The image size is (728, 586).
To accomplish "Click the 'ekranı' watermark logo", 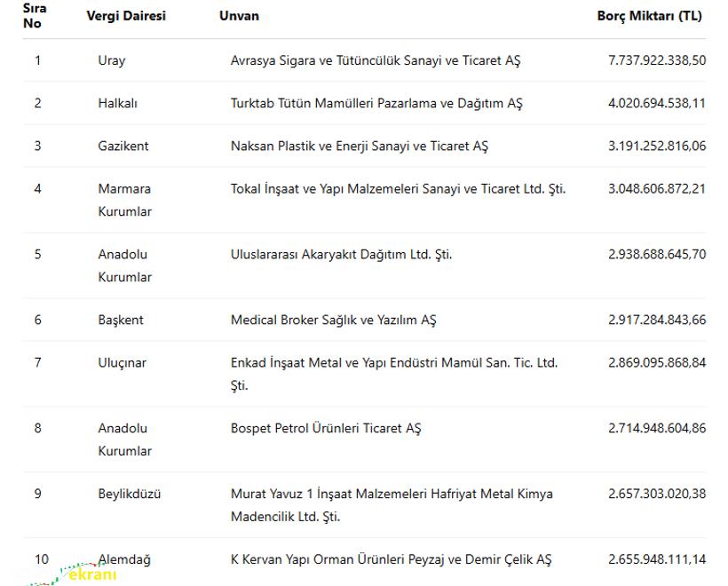I will 87,574.
